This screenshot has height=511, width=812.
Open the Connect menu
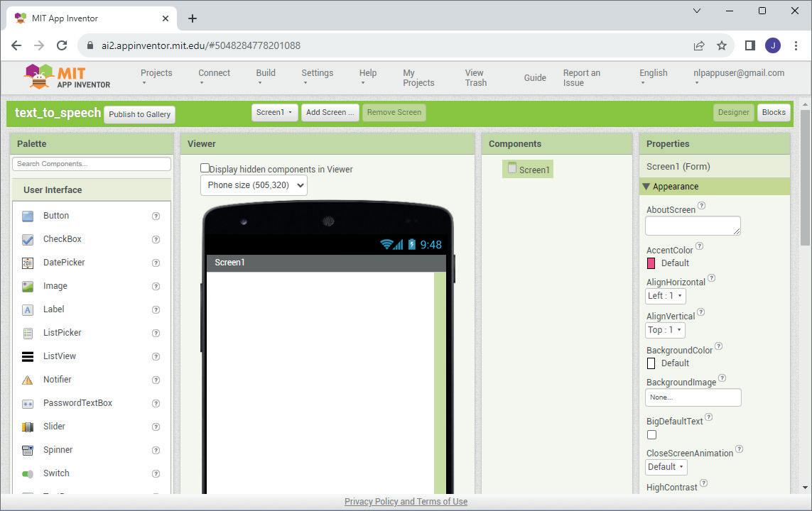coord(214,77)
